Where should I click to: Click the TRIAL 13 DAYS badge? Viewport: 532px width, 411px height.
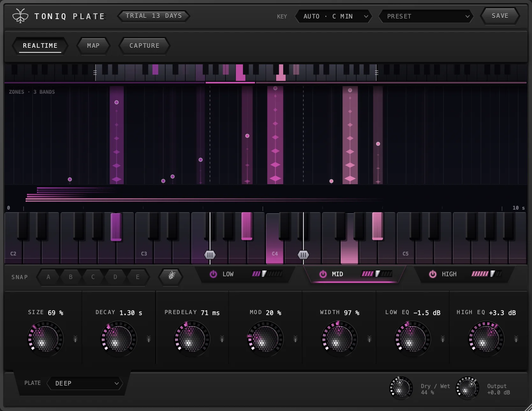point(154,16)
